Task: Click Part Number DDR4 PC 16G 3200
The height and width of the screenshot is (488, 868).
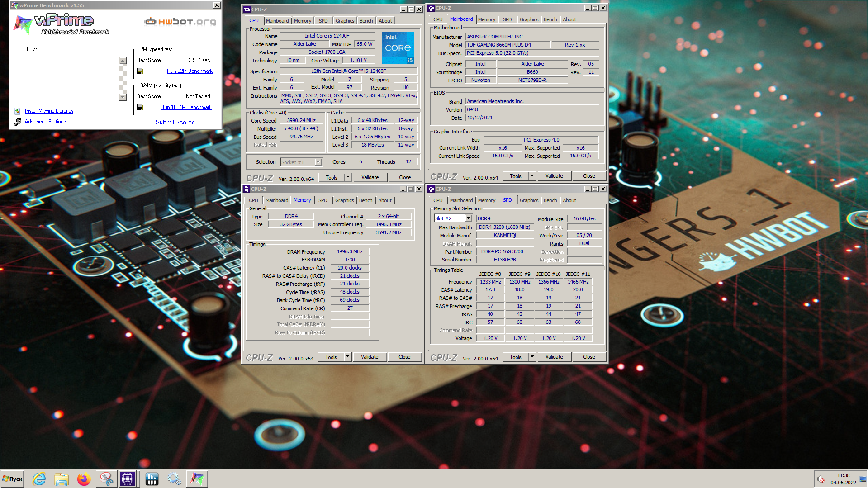Action: pos(504,251)
